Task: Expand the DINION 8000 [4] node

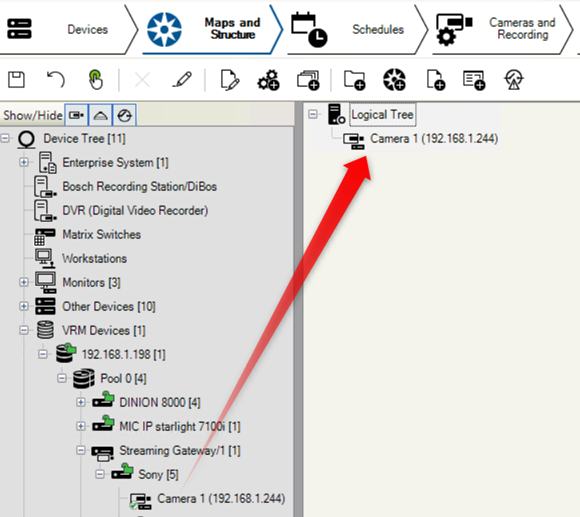Action: pos(81,402)
